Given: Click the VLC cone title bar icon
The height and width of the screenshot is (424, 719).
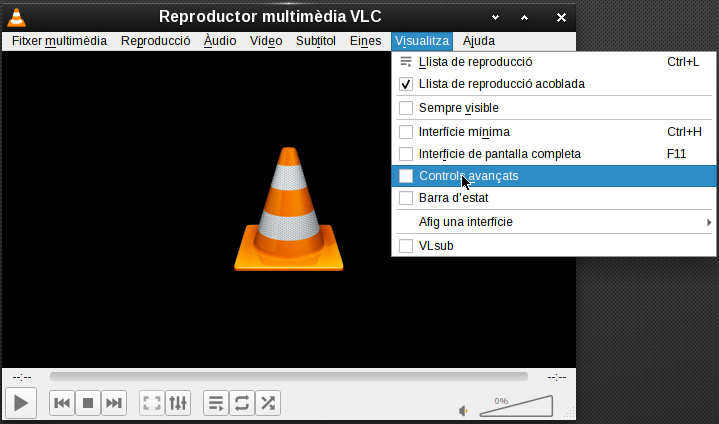Looking at the screenshot, I should 17,17.
